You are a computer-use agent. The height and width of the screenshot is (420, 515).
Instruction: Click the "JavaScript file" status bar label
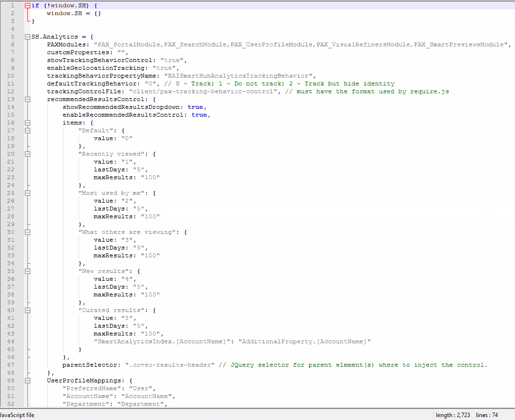18,415
